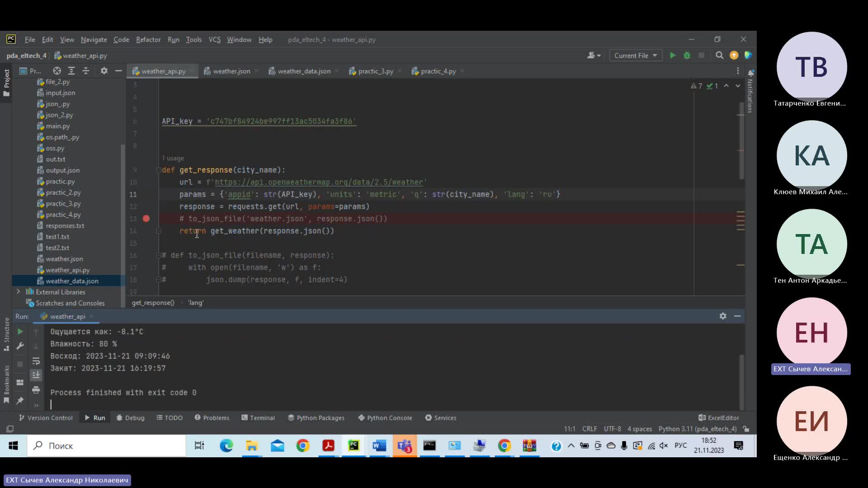Open Problems tool window

(x=212, y=418)
